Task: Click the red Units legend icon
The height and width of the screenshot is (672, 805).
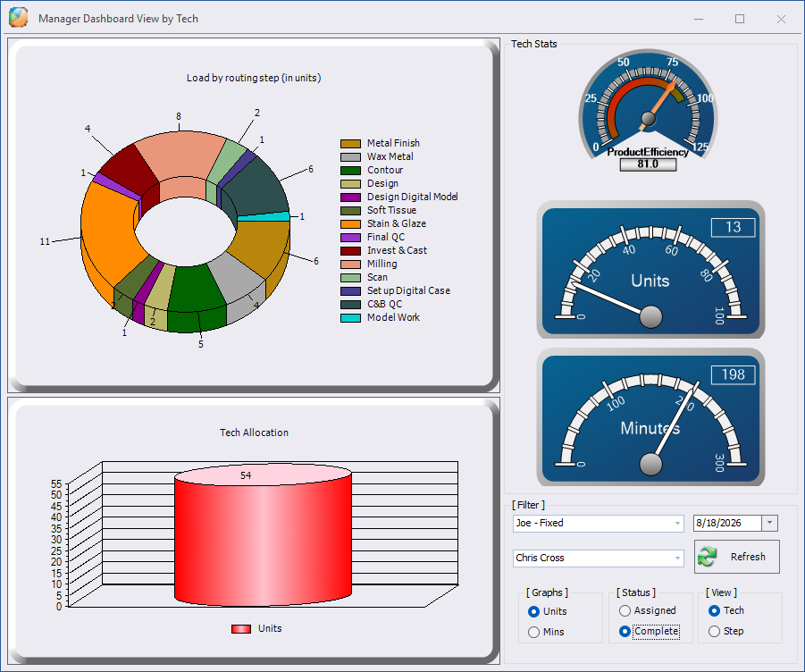Action: coord(240,629)
